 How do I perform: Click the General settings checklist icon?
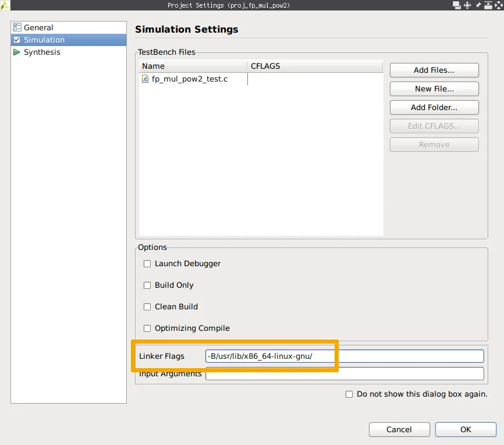click(x=17, y=27)
